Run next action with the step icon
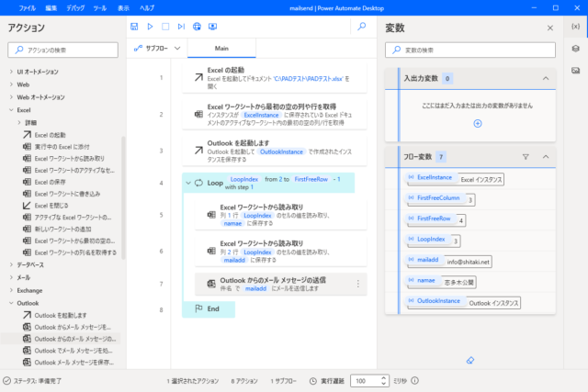Image resolution: width=588 pixels, height=392 pixels. pos(181,27)
